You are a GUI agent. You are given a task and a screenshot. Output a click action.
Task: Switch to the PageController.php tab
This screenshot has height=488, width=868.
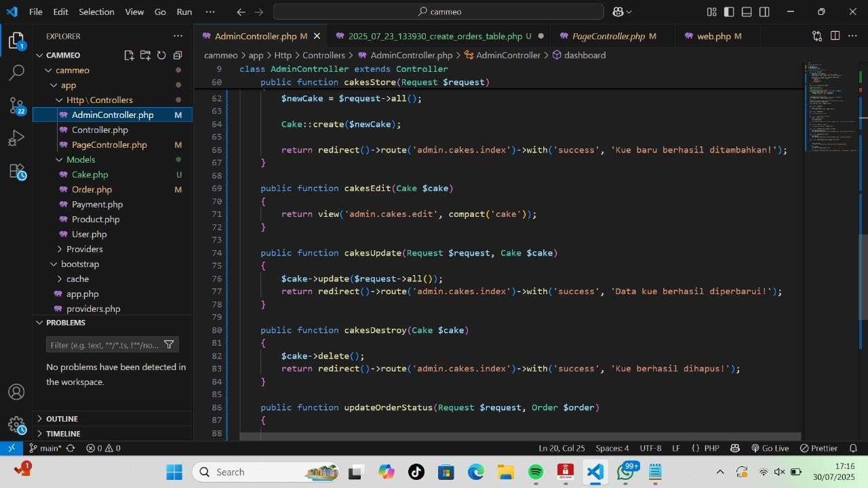click(x=608, y=36)
